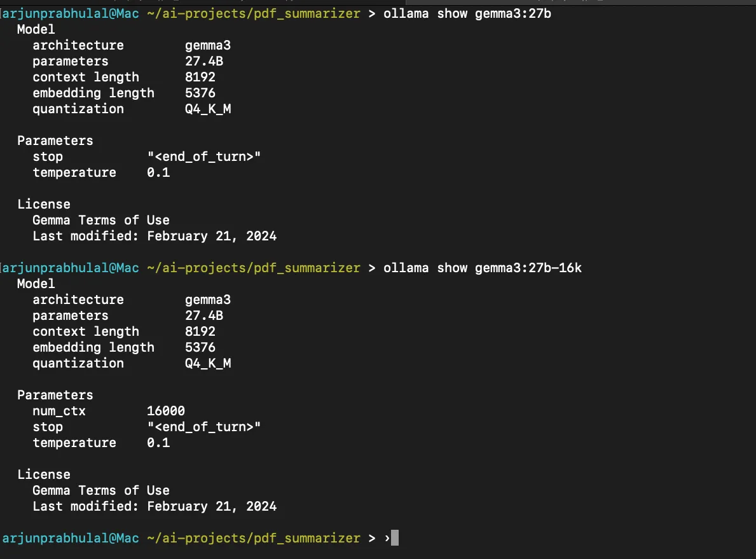This screenshot has width=756, height=559.
Task: Click the cursor block at the empty prompt
Action: (395, 538)
